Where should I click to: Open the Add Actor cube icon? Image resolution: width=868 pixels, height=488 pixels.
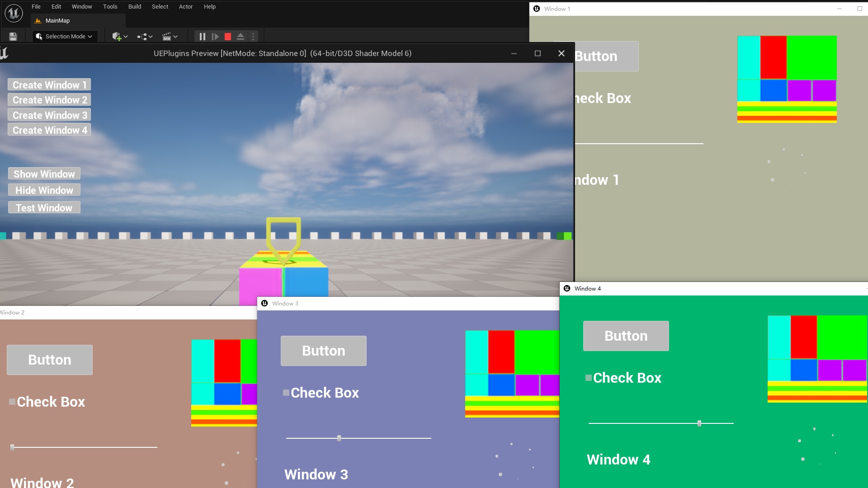coord(117,36)
